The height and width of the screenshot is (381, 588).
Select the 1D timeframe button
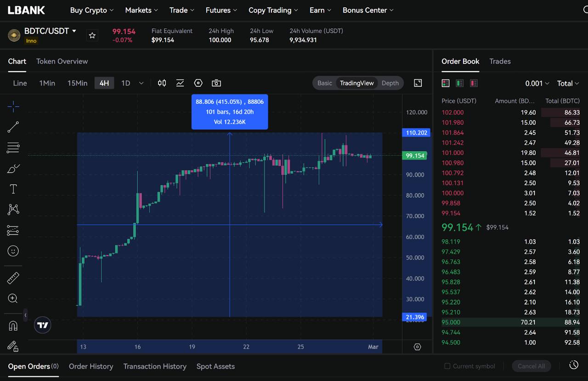coord(125,83)
